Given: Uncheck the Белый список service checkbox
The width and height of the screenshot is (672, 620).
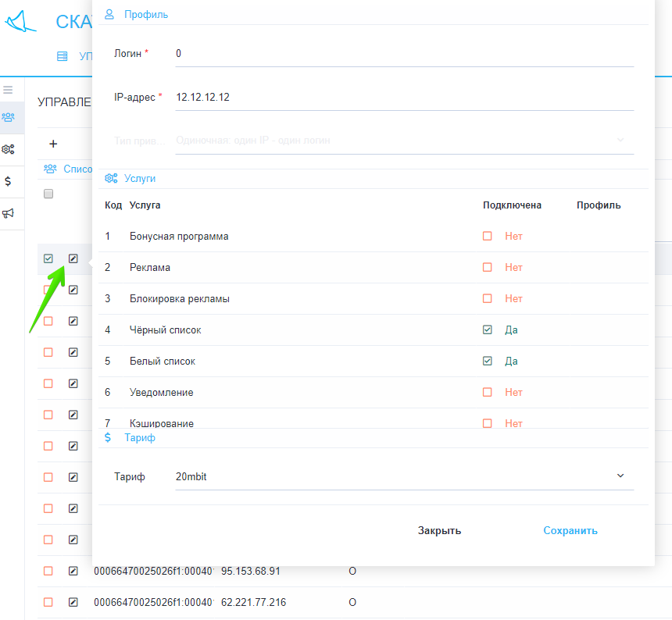Looking at the screenshot, I should (x=488, y=361).
